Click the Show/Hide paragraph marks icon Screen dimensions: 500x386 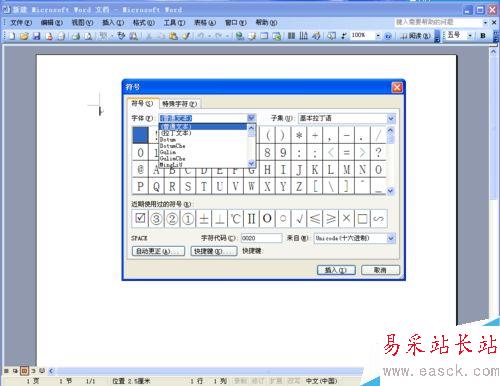click(x=344, y=36)
